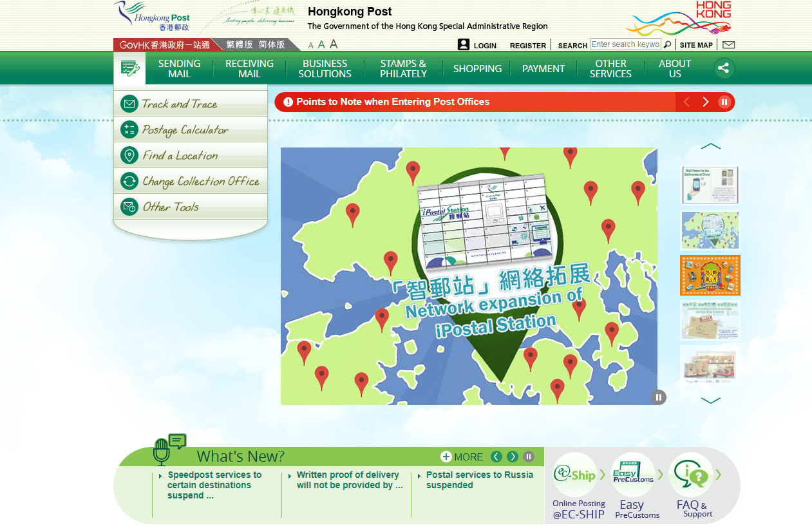Viewport: 812px width, 530px height.
Task: Open Online Posting @EC-SHIP text link
Action: click(x=579, y=509)
